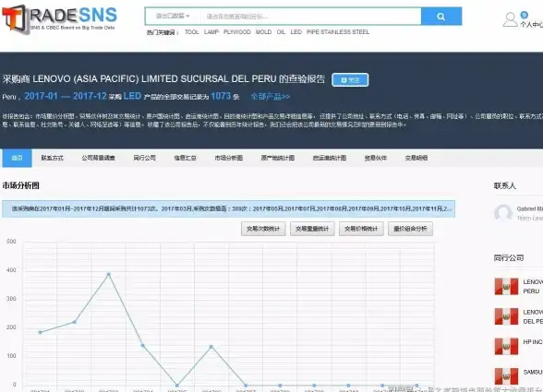Viewport: 543px width, 392px height.
Task: Click the 联系人 sidebar heading
Action: point(505,185)
